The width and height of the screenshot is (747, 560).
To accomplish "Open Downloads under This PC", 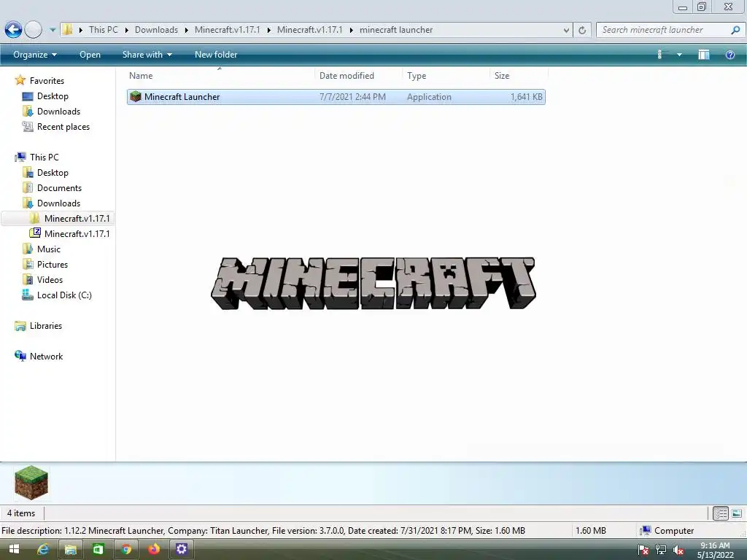I will point(58,203).
